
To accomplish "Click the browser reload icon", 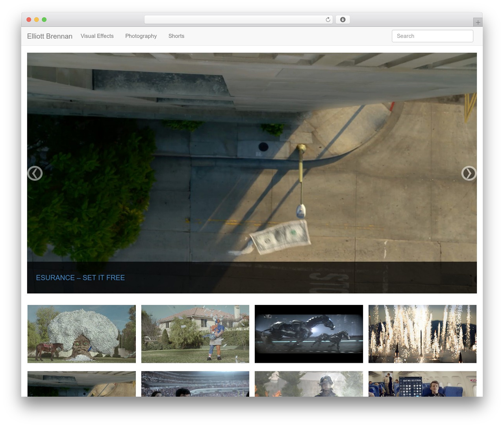I will point(328,20).
